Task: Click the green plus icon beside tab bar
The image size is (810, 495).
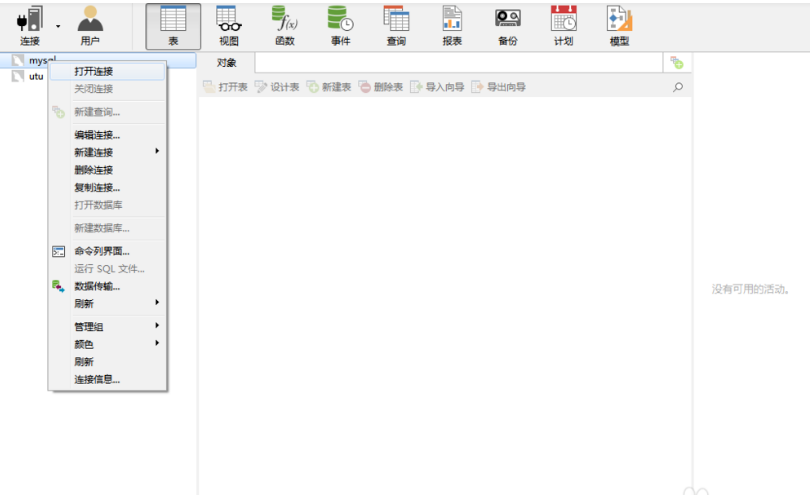Action: (x=677, y=63)
